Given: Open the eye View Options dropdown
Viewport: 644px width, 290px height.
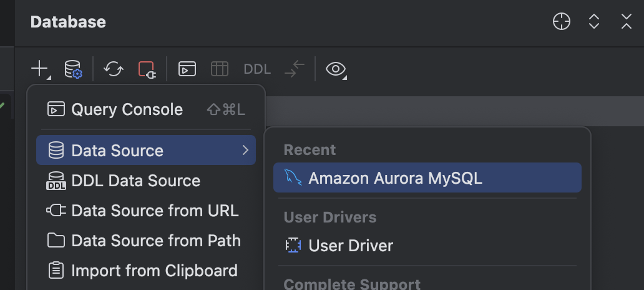Looking at the screenshot, I should click(x=336, y=69).
